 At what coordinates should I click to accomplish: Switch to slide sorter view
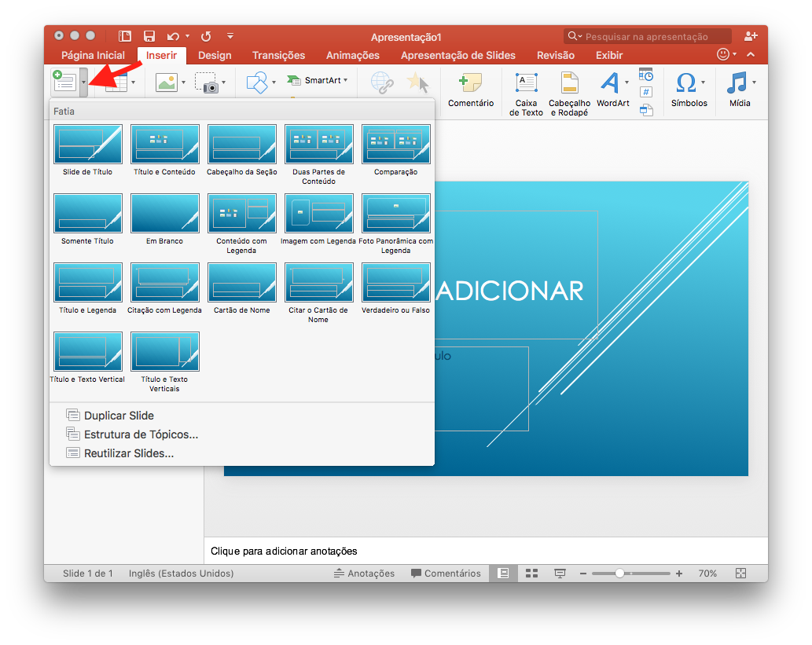(x=531, y=574)
